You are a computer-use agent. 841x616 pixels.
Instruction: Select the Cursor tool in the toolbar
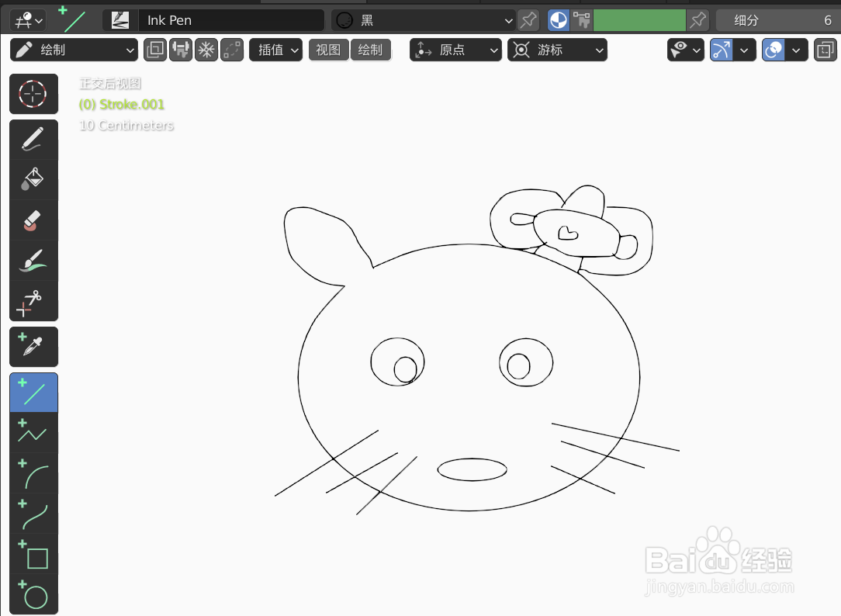click(x=33, y=94)
